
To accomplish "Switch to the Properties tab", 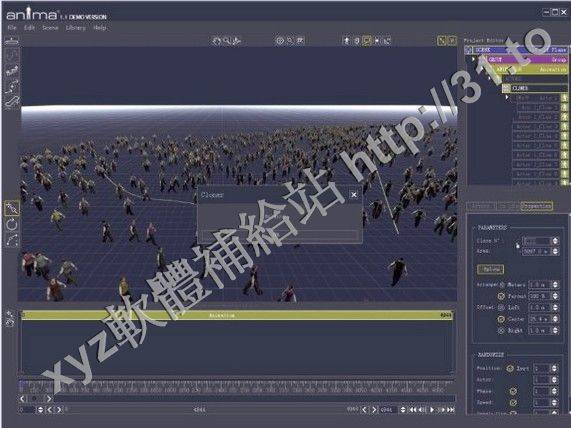I will tap(536, 206).
